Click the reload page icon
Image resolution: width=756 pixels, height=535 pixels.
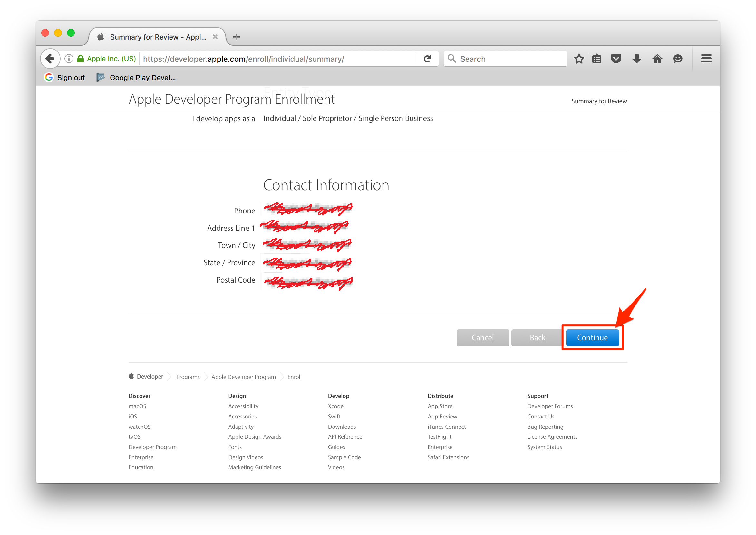point(427,59)
